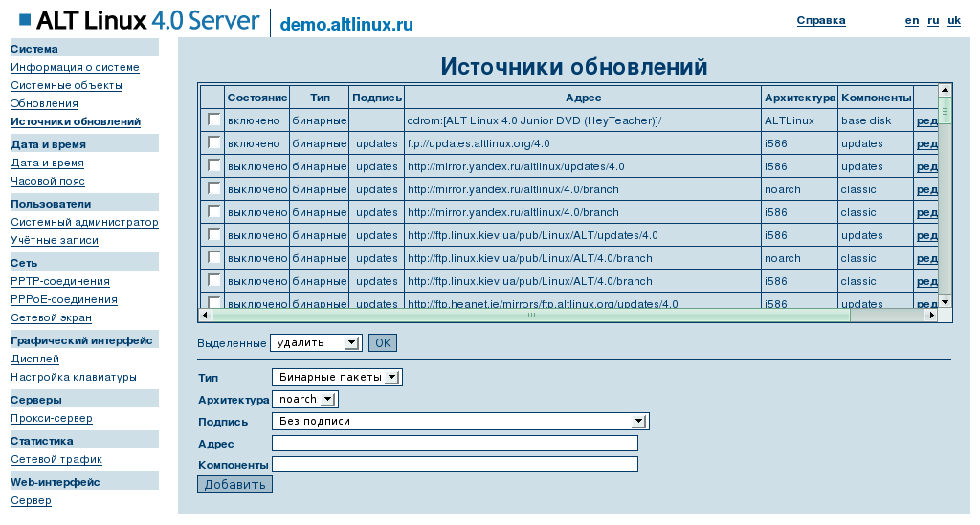Click the table scroll down arrow
Viewport: 980px width, 525px height.
coord(945,301)
